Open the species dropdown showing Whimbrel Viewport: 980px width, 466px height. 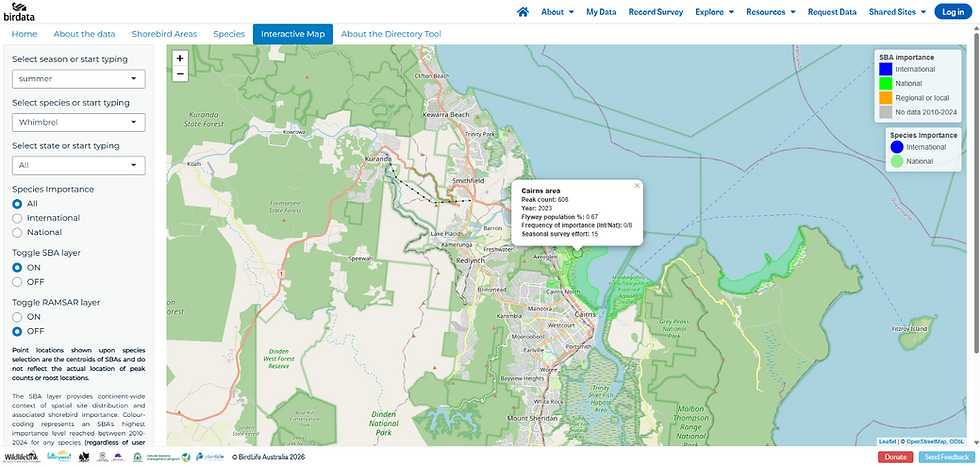click(79, 122)
